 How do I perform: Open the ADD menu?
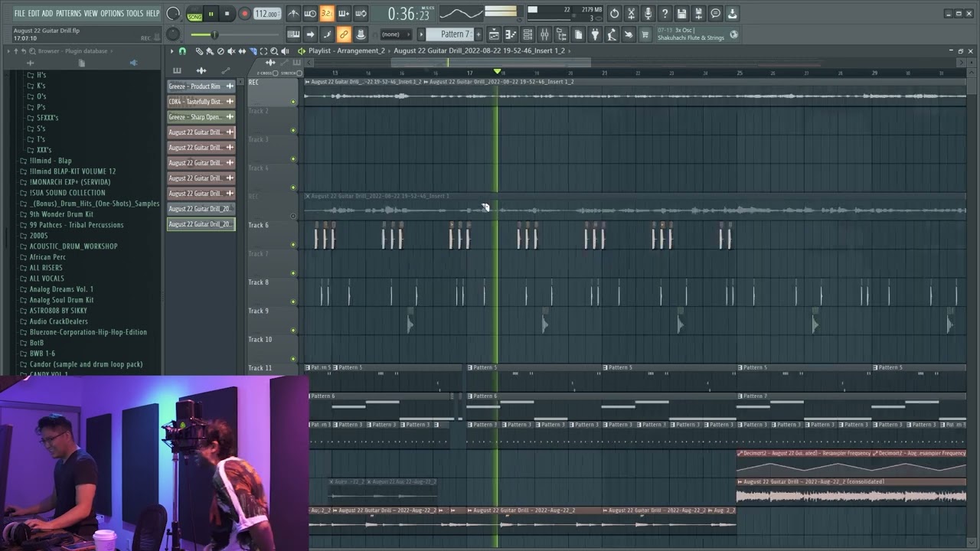click(x=47, y=14)
